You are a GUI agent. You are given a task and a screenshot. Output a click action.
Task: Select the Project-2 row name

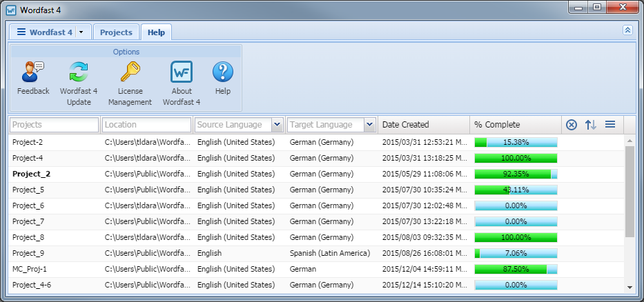coord(28,143)
